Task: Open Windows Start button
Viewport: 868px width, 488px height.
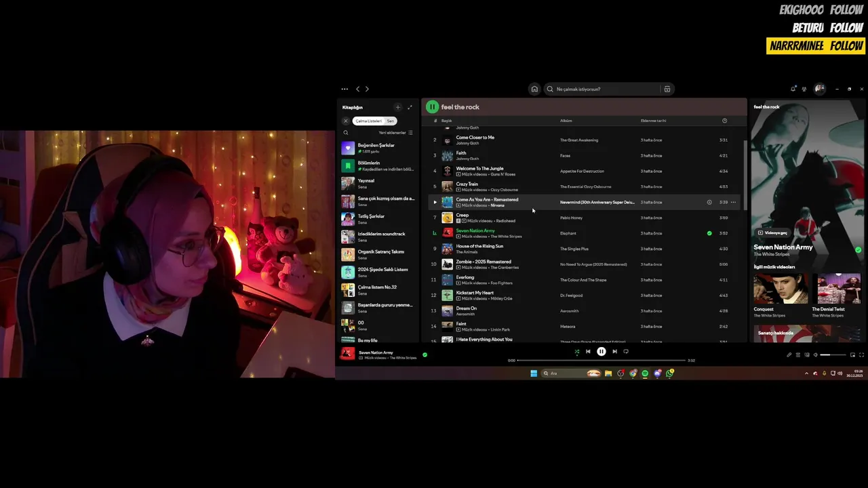Action: [x=534, y=373]
